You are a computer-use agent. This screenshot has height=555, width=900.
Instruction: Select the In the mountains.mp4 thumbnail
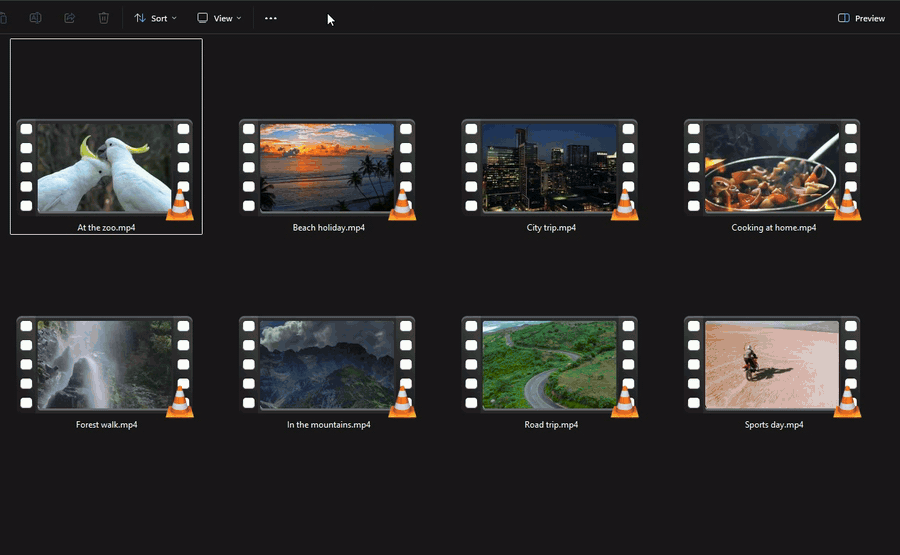tap(327, 364)
